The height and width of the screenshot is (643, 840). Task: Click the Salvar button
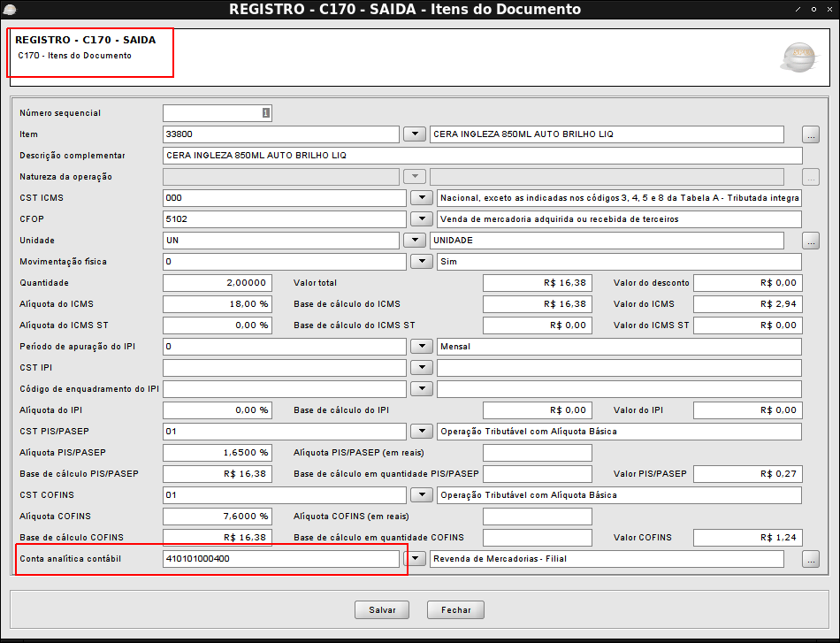[382, 609]
